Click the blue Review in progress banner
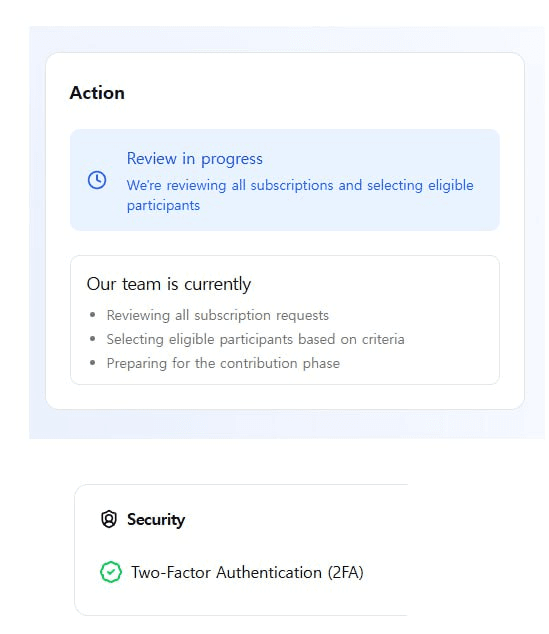 click(285, 180)
